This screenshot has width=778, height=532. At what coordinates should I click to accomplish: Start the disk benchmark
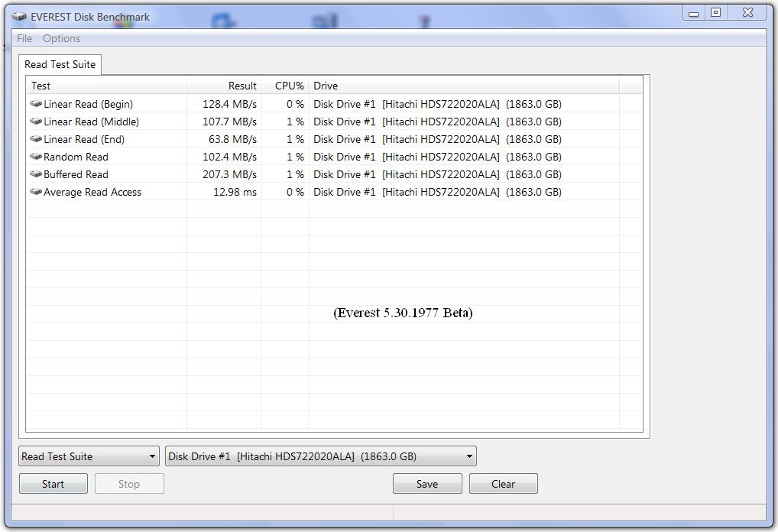[x=53, y=484]
